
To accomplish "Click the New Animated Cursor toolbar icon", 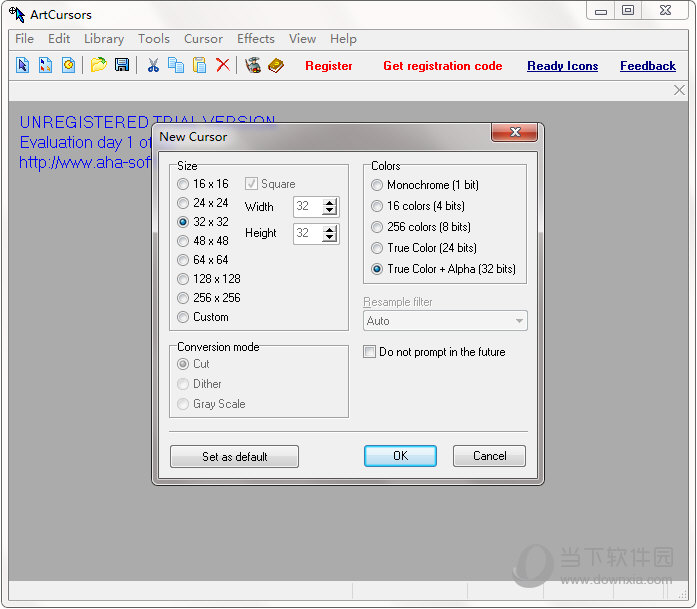I will [45, 65].
